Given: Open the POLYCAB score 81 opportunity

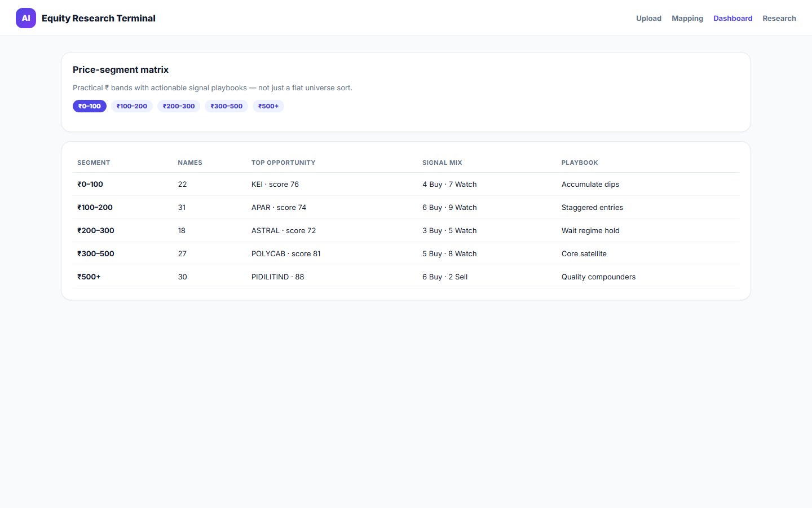Looking at the screenshot, I should click(286, 254).
